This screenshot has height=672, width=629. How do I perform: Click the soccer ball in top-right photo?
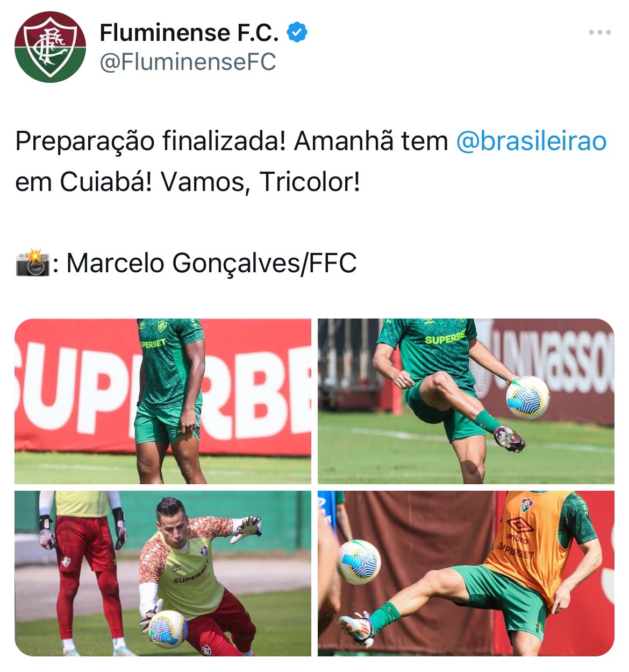527,397
